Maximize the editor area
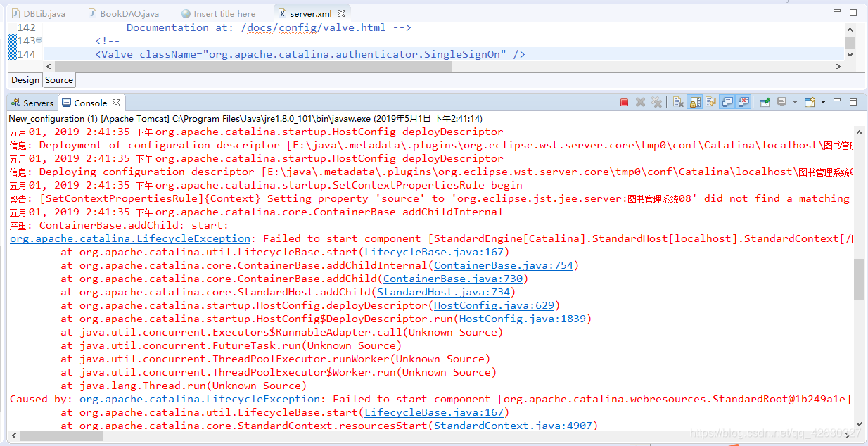This screenshot has width=868, height=446. pyautogui.click(x=853, y=13)
